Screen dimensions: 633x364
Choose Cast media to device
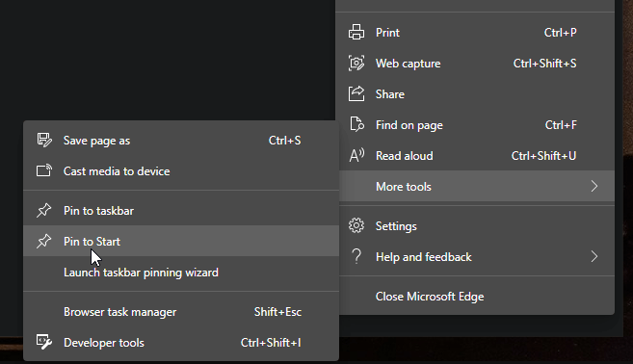tap(181, 171)
